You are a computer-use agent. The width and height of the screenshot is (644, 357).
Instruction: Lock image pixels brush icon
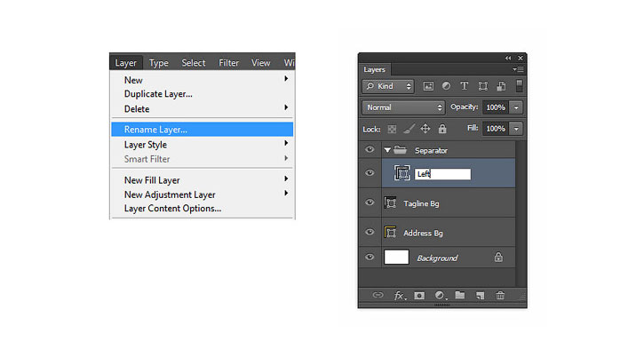point(409,129)
